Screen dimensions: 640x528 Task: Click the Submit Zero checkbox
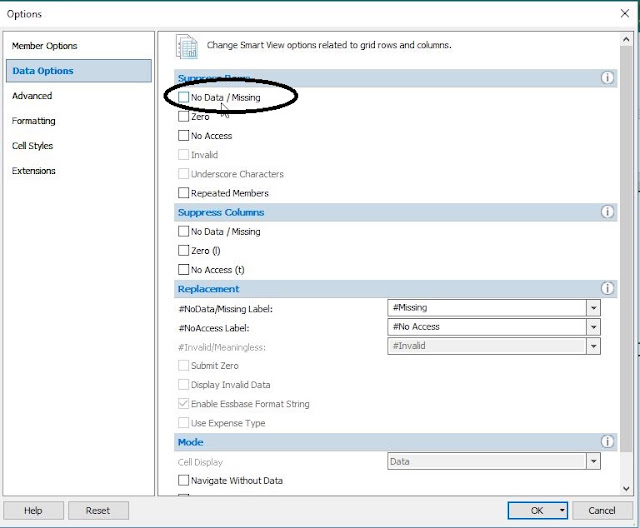[x=183, y=365]
